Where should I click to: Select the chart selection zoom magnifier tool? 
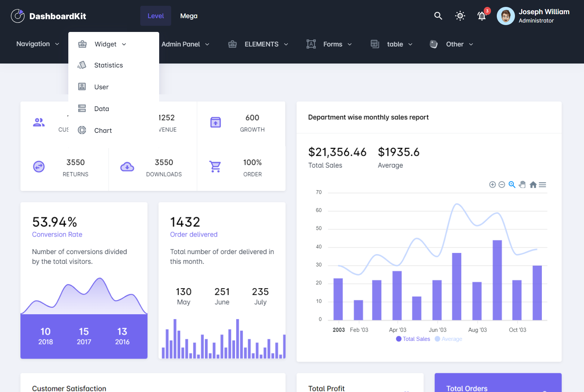click(x=512, y=185)
